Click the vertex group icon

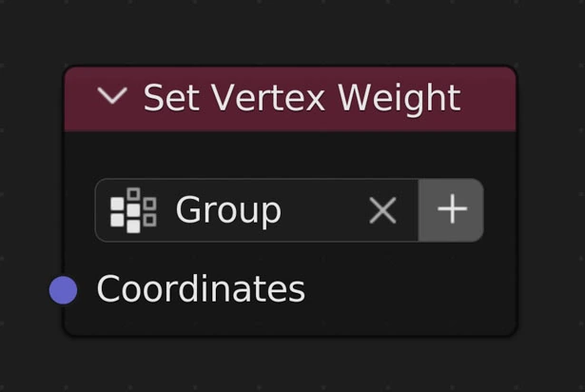click(x=133, y=210)
